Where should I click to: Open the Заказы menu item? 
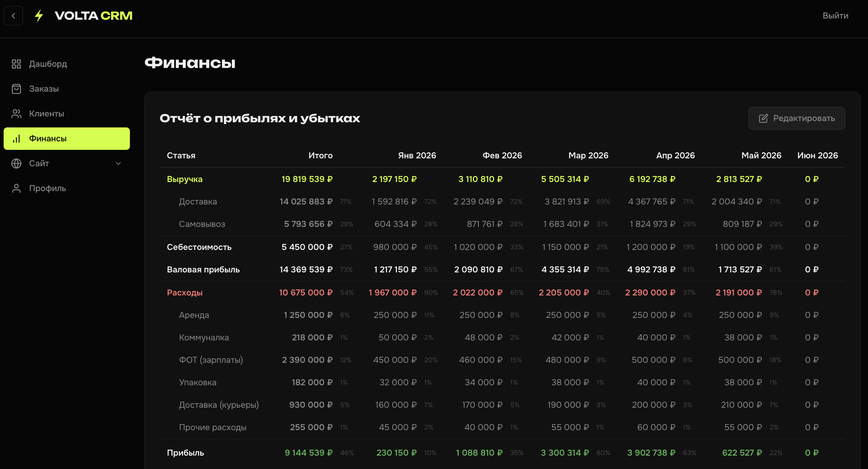67,89
